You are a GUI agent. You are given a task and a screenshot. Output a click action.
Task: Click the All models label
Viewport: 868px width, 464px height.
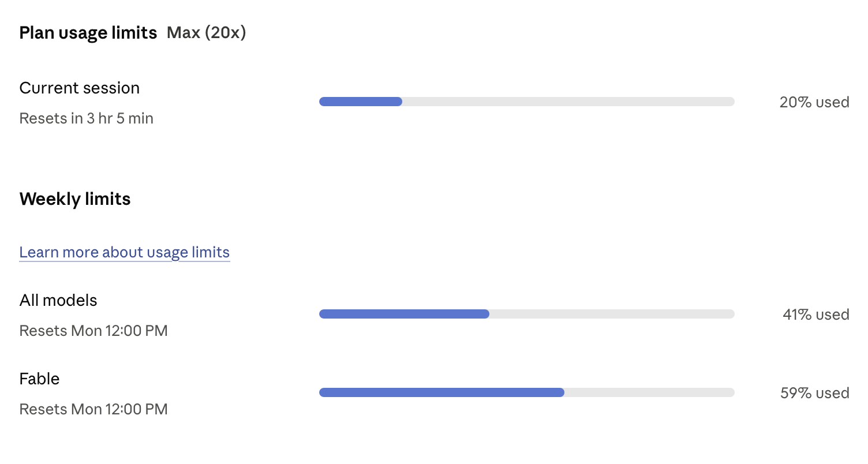click(x=58, y=300)
